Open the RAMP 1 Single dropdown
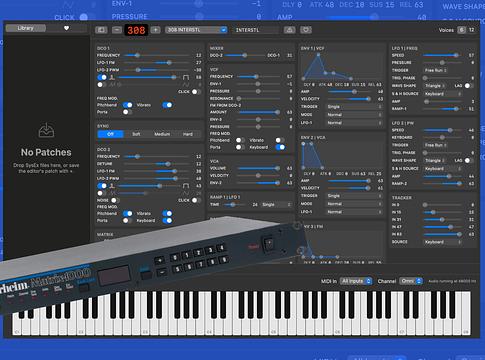 (276, 204)
